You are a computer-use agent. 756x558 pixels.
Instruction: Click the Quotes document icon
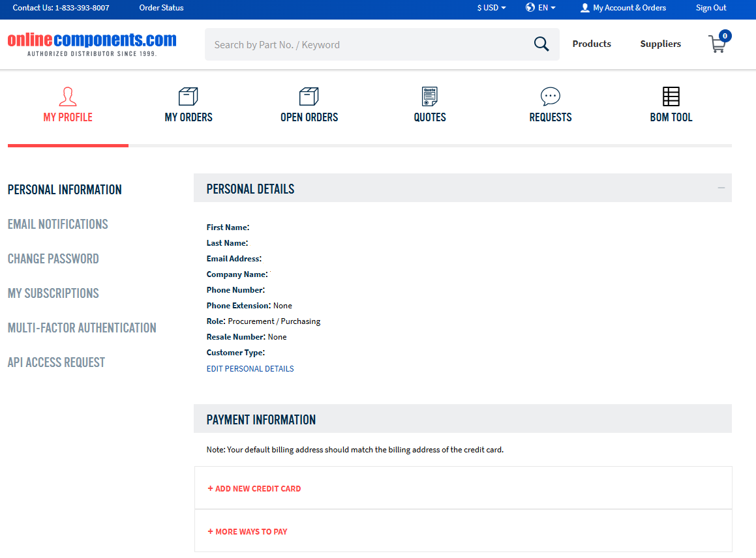[430, 96]
